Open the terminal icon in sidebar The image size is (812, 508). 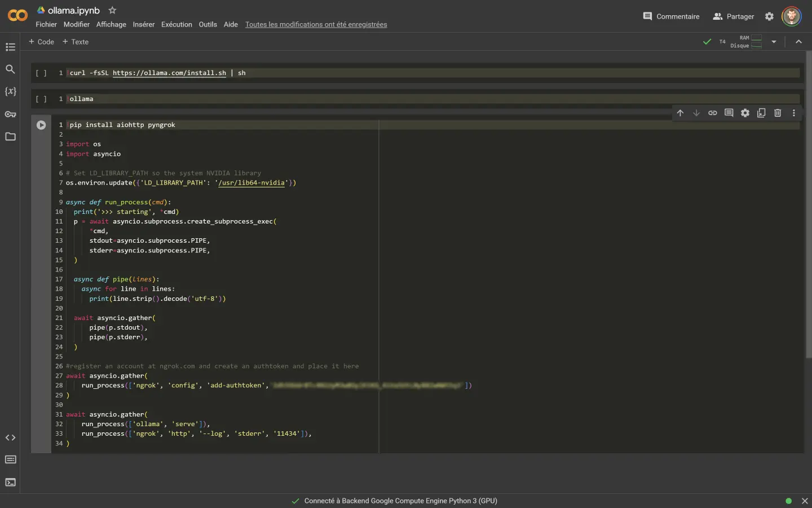tap(10, 482)
